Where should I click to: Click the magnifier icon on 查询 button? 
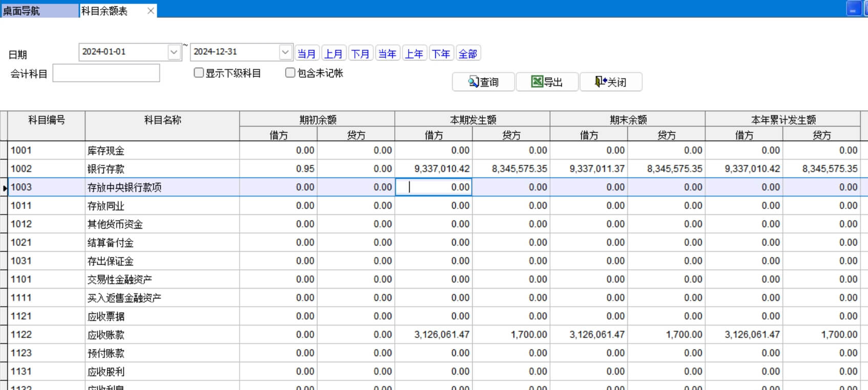tap(473, 82)
